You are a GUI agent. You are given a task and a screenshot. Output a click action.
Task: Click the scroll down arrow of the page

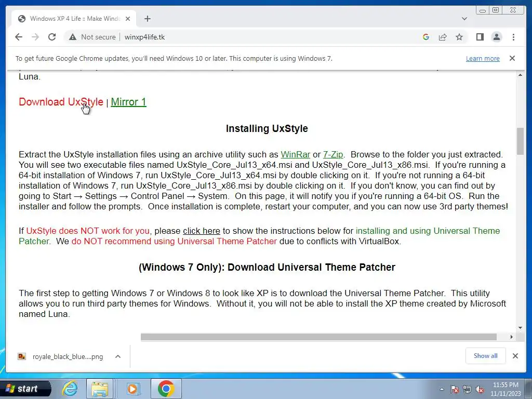(x=520, y=328)
